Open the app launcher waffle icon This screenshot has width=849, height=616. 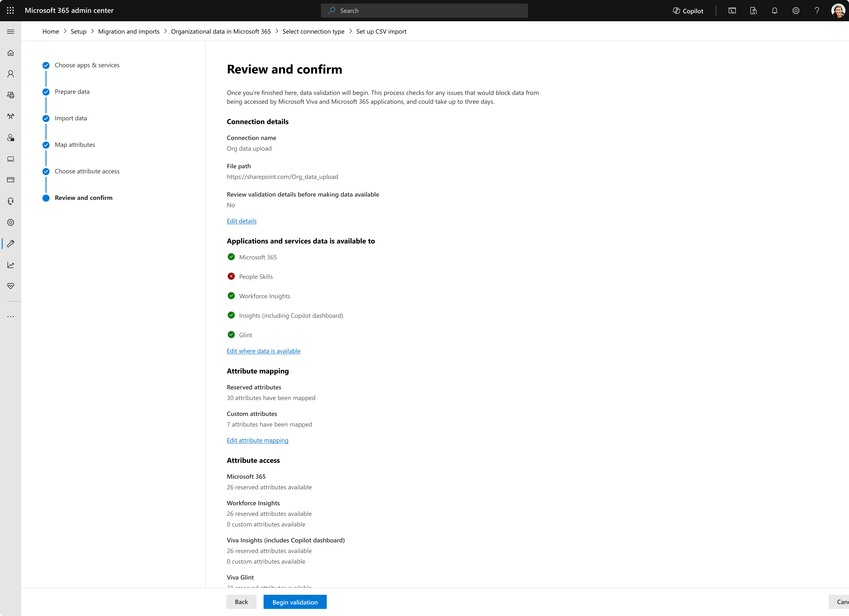(11, 11)
